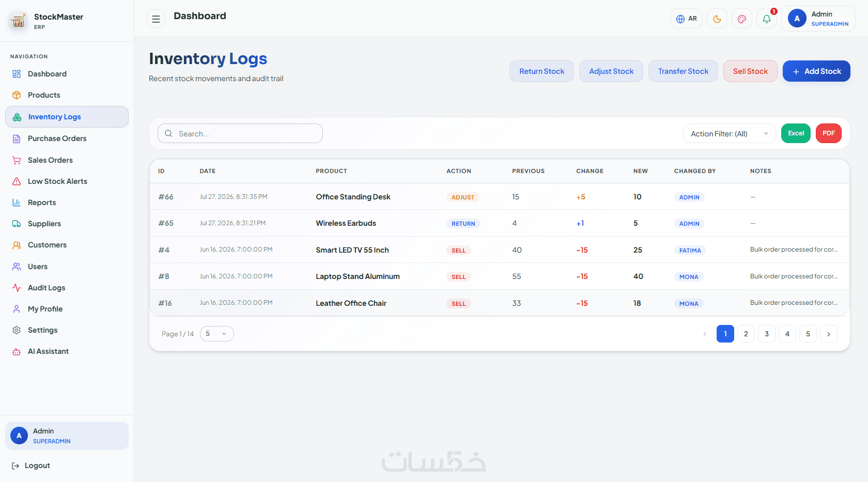The height and width of the screenshot is (482, 868).
Task: Open the notifications bell
Action: click(767, 19)
